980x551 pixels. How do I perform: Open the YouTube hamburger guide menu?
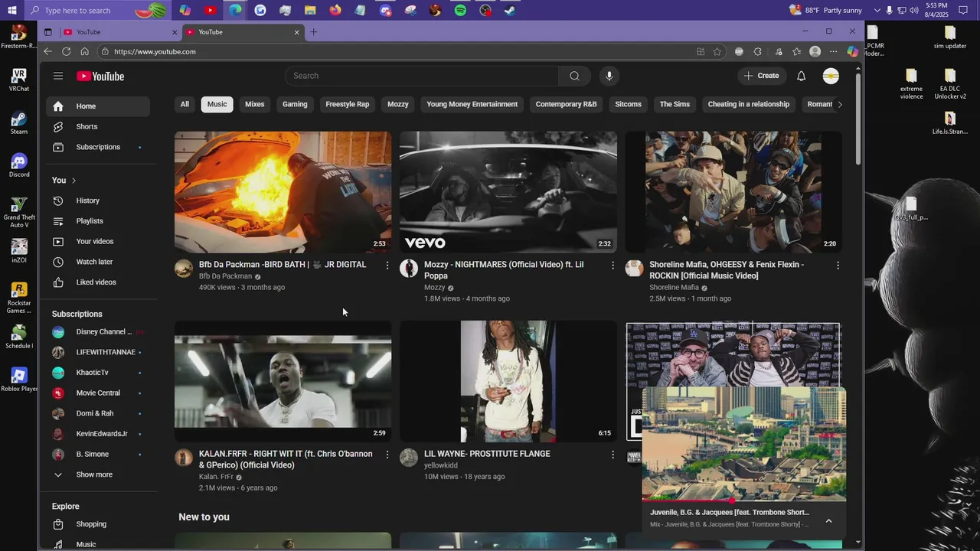[x=58, y=76]
